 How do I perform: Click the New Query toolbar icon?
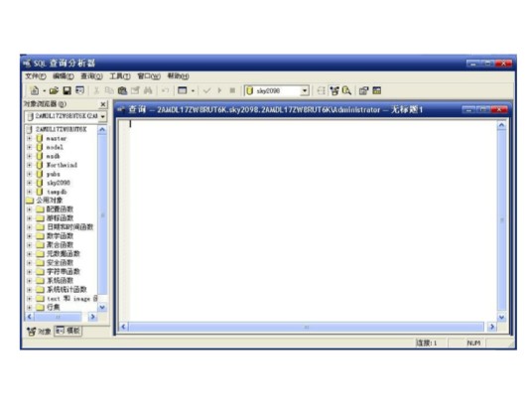35,90
